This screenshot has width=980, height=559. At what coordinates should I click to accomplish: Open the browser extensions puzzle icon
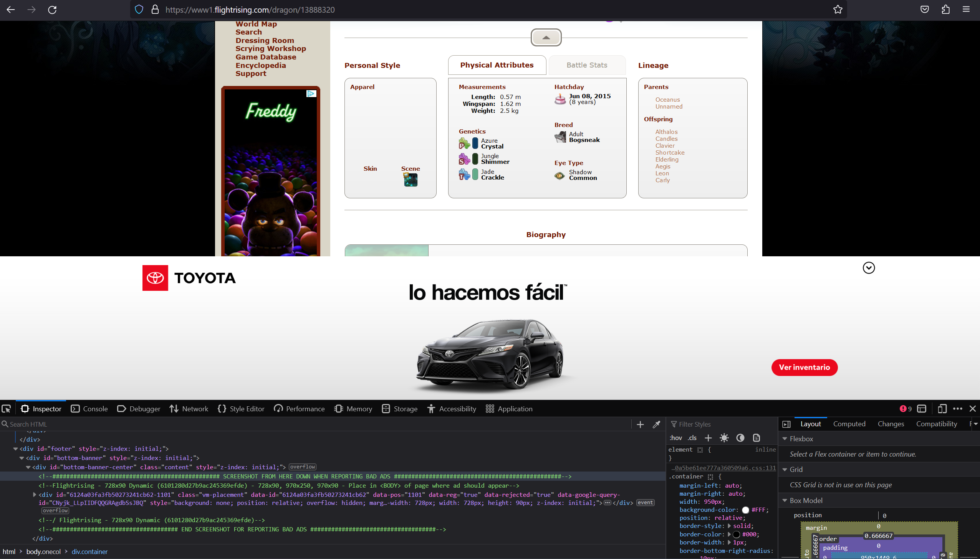tap(945, 10)
